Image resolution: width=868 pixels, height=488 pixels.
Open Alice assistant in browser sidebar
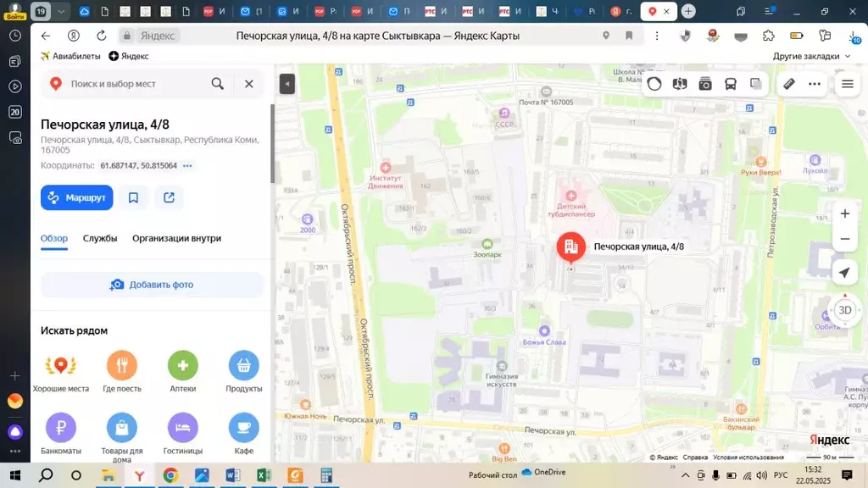[x=15, y=431]
